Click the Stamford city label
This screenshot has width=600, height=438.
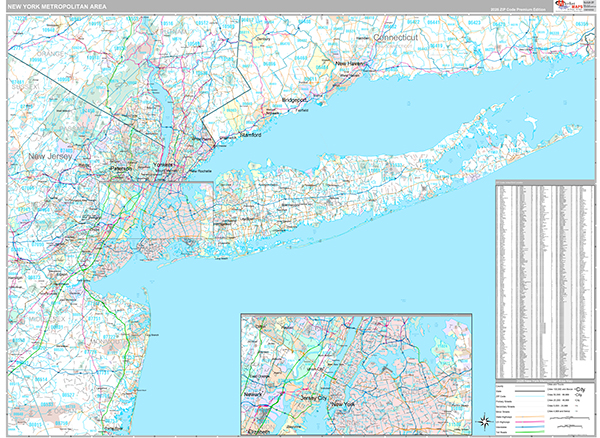[x=249, y=134]
